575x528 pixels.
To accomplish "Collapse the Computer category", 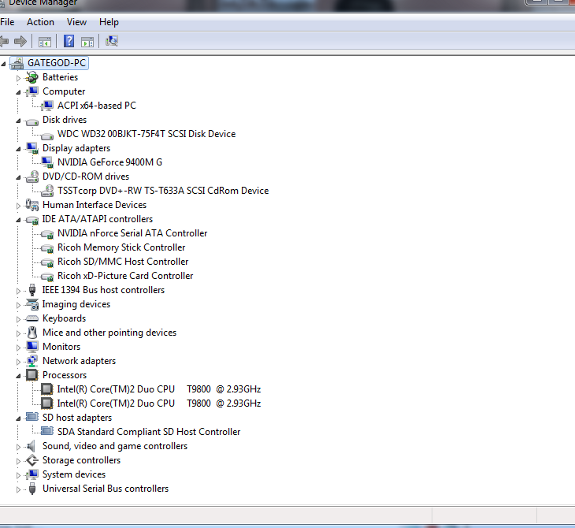I will 18,92.
